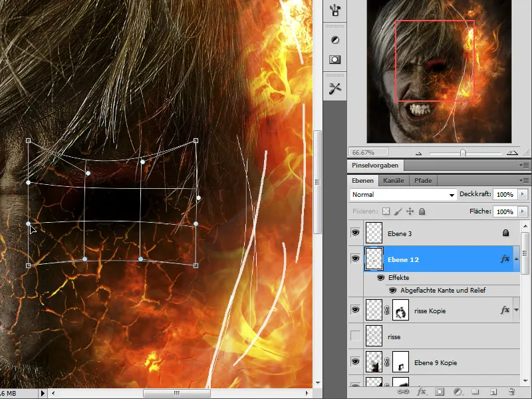
Task: Open the Ebenen panel flyout menu
Action: 524,180
